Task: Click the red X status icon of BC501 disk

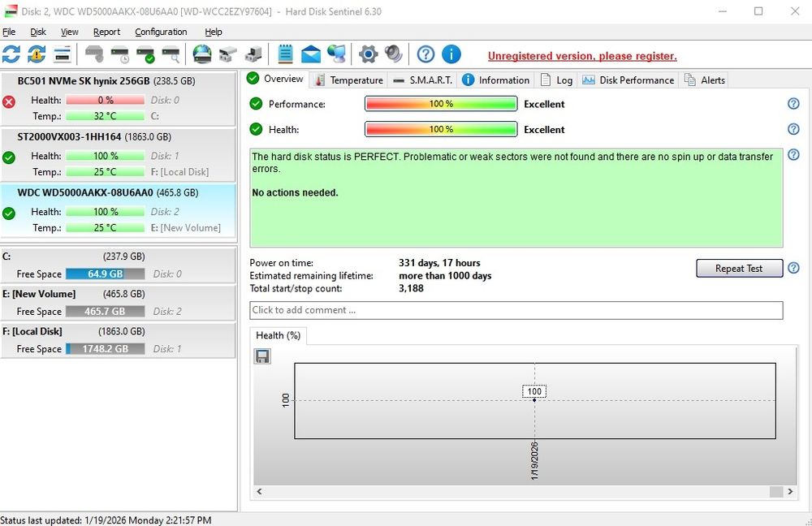Action: point(9,101)
